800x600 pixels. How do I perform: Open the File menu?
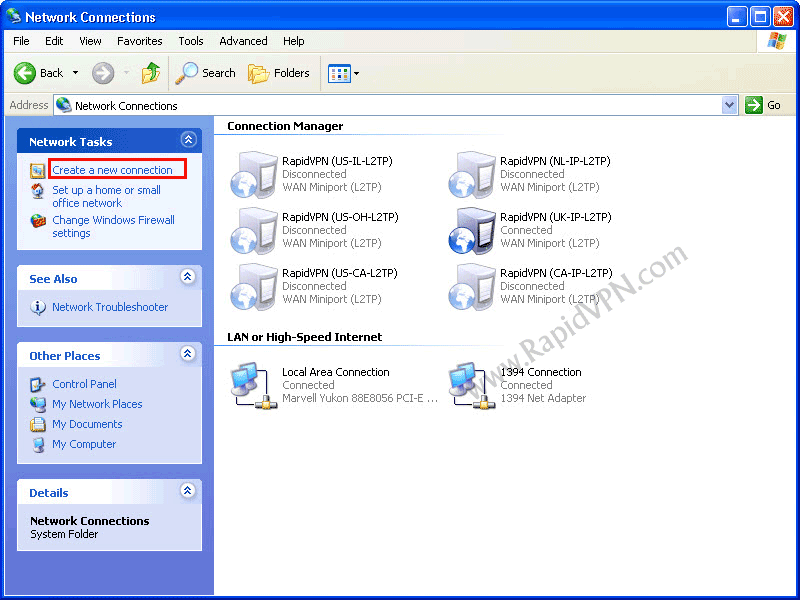pyautogui.click(x=21, y=41)
